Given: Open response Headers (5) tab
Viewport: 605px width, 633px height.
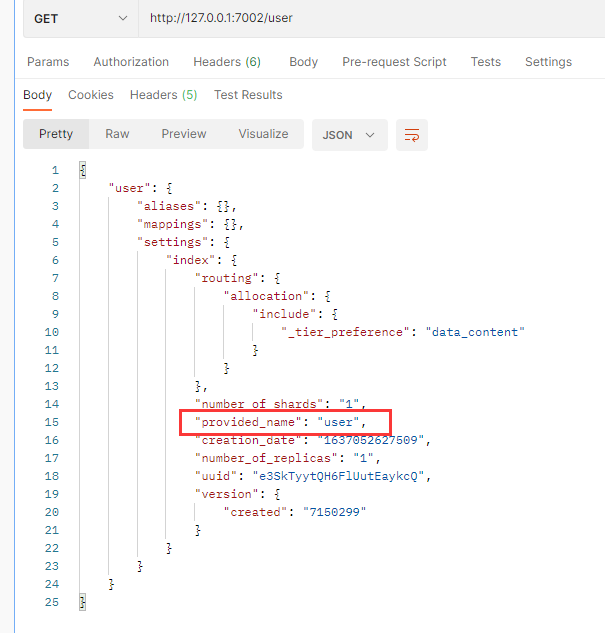Looking at the screenshot, I should (x=163, y=95).
